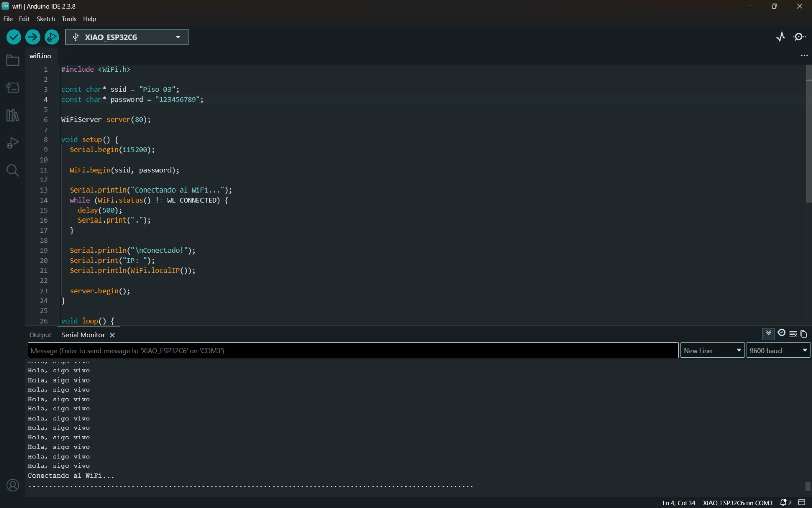Click the serial message input field
This screenshot has height=508, width=812.
pos(353,351)
